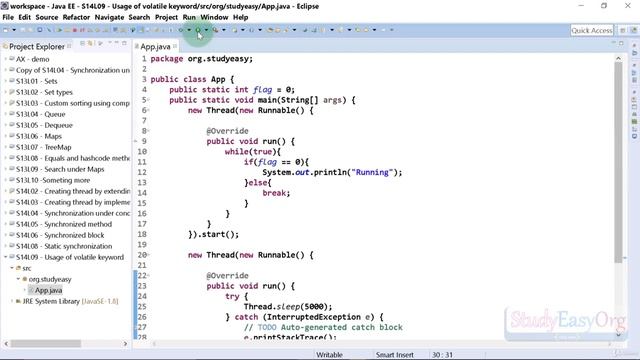This screenshot has height=360, width=640.
Task: Select the S13L09 - Search under Maps project
Action: pyautogui.click(x=60, y=169)
